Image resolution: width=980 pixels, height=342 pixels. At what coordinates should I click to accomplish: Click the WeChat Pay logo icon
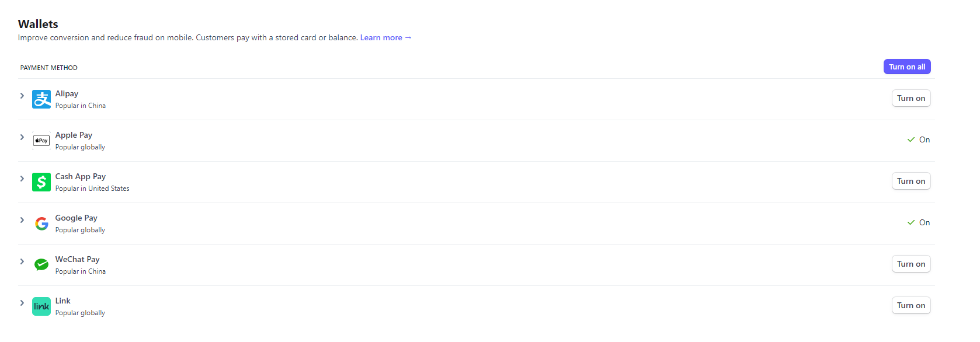coord(41,265)
